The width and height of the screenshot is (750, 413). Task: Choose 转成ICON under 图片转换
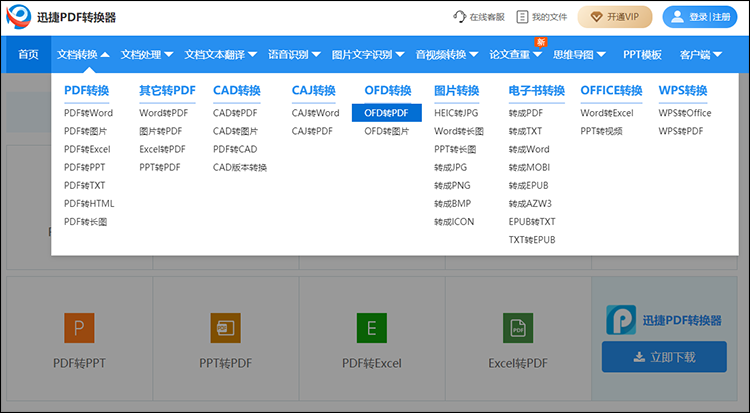tap(454, 222)
